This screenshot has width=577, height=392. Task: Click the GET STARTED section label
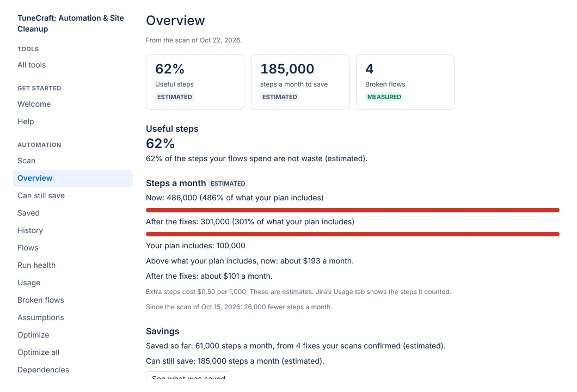[x=39, y=88]
